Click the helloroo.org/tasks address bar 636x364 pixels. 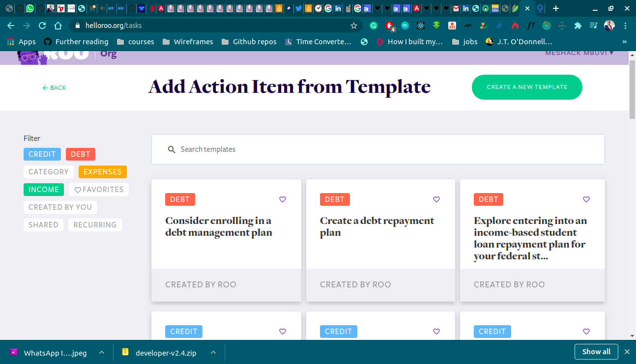tap(215, 26)
